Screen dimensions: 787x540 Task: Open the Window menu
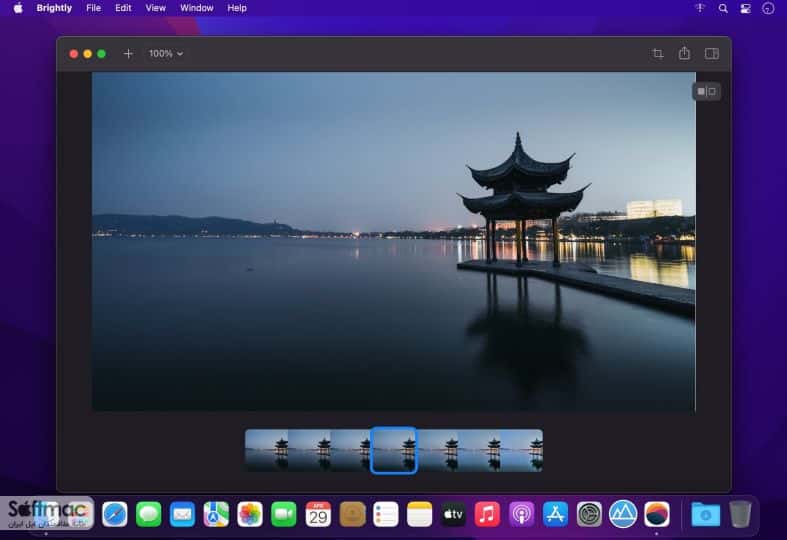[x=197, y=8]
